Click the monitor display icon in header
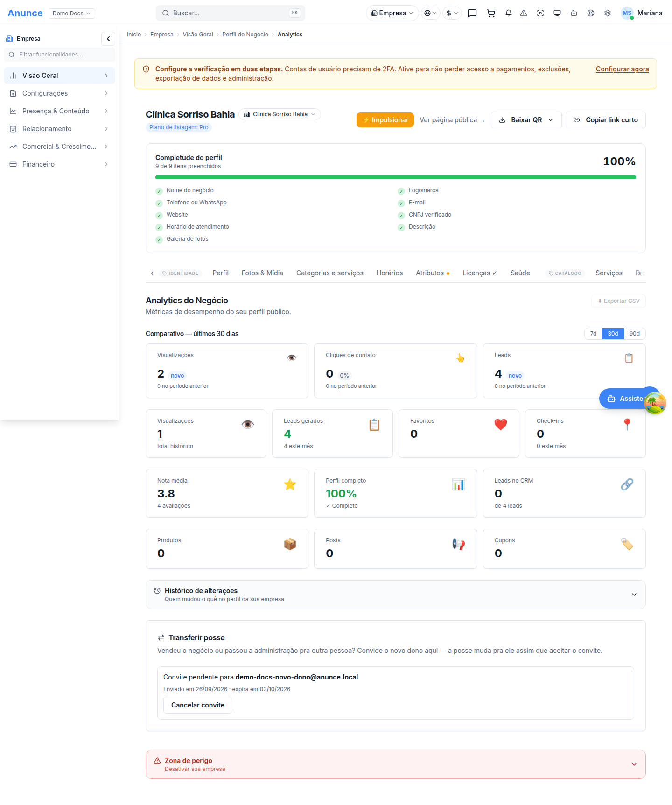 557,13
